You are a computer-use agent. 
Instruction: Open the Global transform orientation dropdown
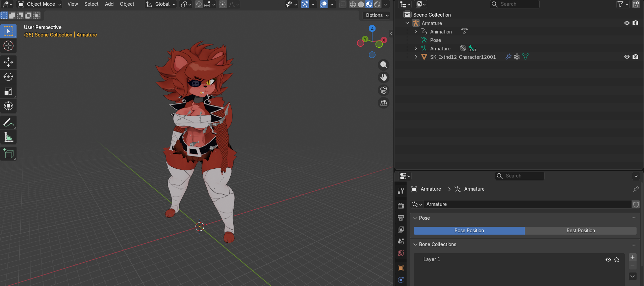[161, 4]
